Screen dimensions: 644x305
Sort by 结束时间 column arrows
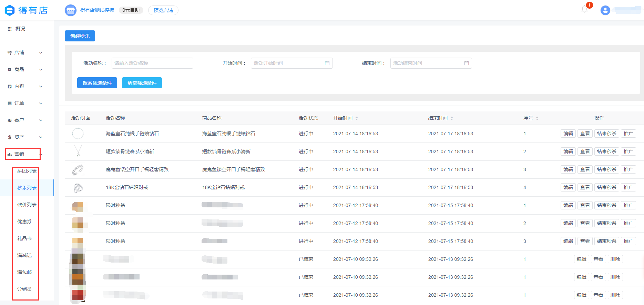tap(452, 118)
